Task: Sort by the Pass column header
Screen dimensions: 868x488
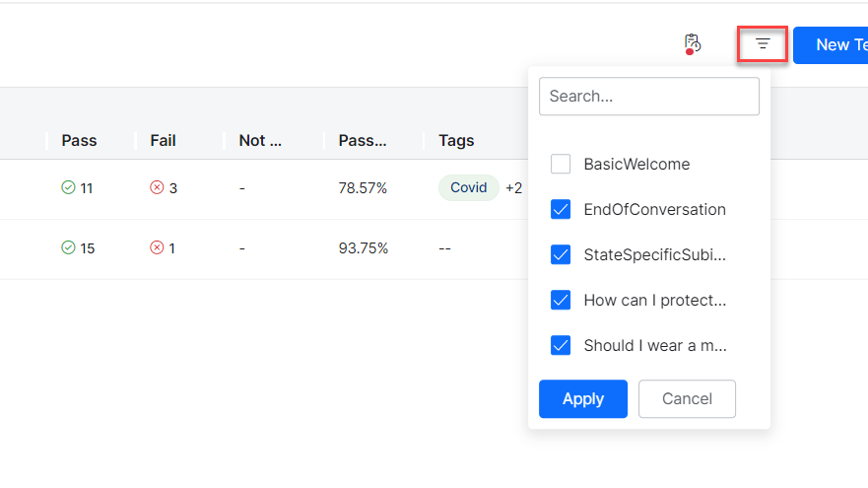Action: coord(79,140)
